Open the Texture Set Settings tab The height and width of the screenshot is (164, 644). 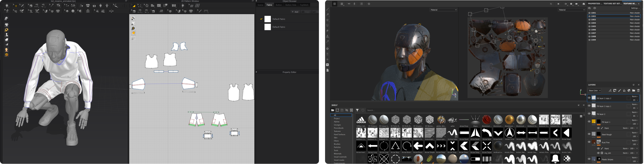tap(612, 4)
